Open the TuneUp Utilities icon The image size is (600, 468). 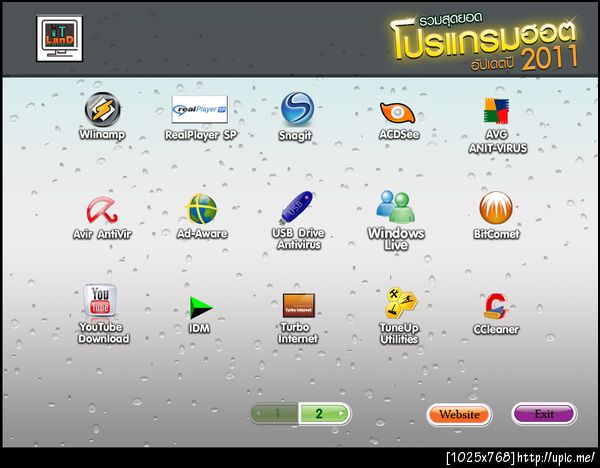coord(400,303)
